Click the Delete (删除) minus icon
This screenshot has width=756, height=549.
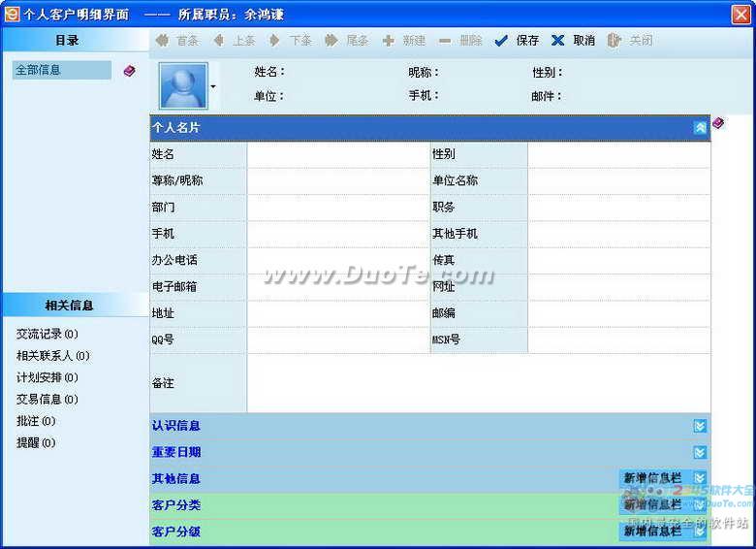445,41
